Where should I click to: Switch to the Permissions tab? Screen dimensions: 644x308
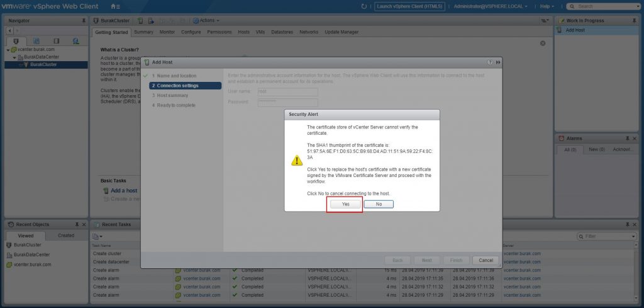tap(219, 32)
